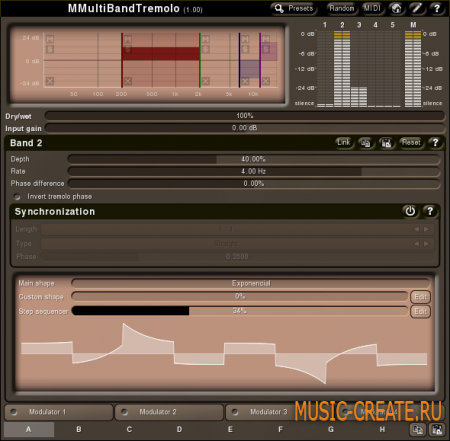Switch to preset slot C
The width and height of the screenshot is (450, 441).
129,429
